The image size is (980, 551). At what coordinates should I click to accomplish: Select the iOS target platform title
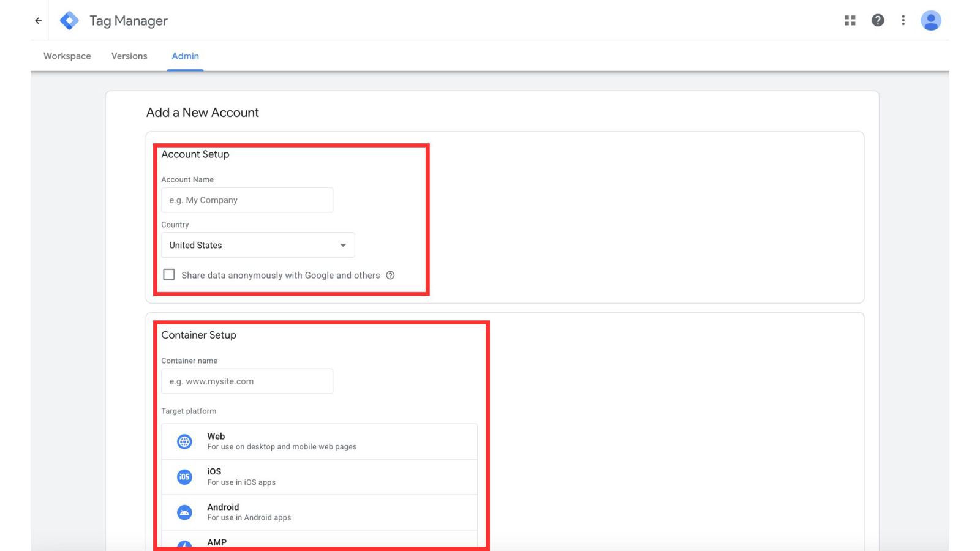pos(214,471)
